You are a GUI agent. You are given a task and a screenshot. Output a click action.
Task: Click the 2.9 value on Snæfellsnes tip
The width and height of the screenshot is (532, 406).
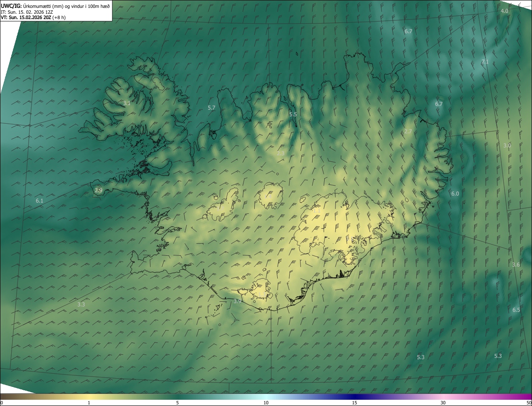point(99,190)
